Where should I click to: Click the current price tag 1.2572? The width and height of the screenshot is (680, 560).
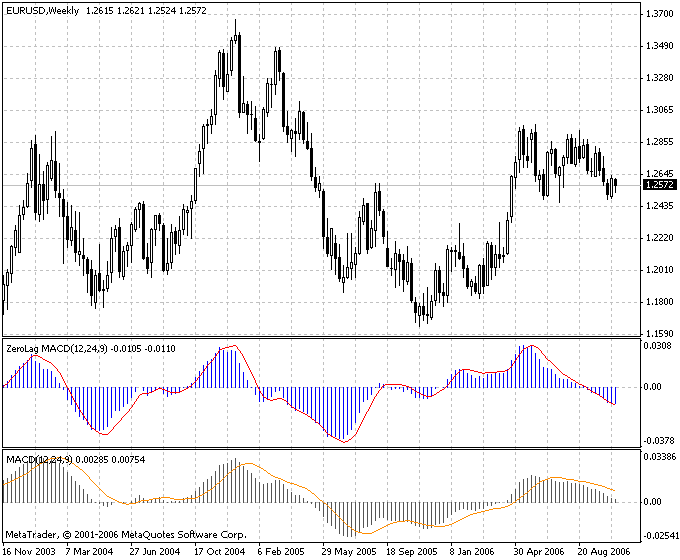pos(659,185)
